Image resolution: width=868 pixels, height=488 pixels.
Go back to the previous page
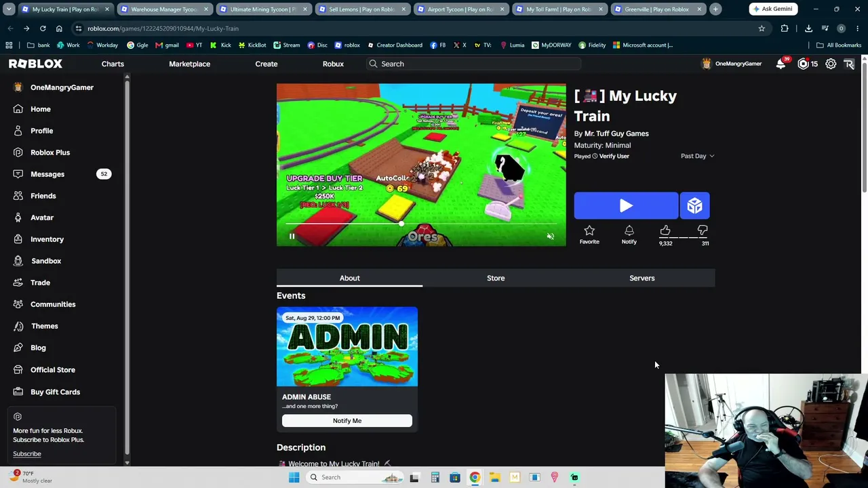coord(10,28)
